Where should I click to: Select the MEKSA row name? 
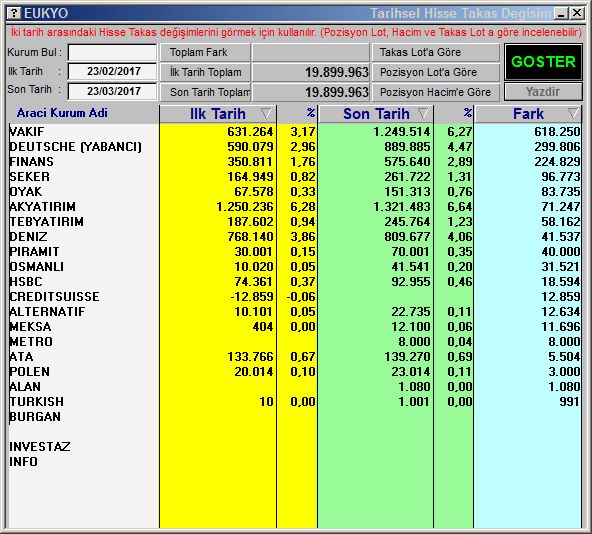pos(30,327)
